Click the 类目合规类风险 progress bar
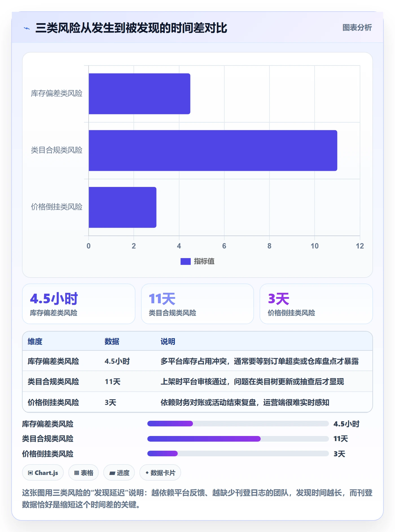This screenshot has height=532, width=395. click(238, 439)
